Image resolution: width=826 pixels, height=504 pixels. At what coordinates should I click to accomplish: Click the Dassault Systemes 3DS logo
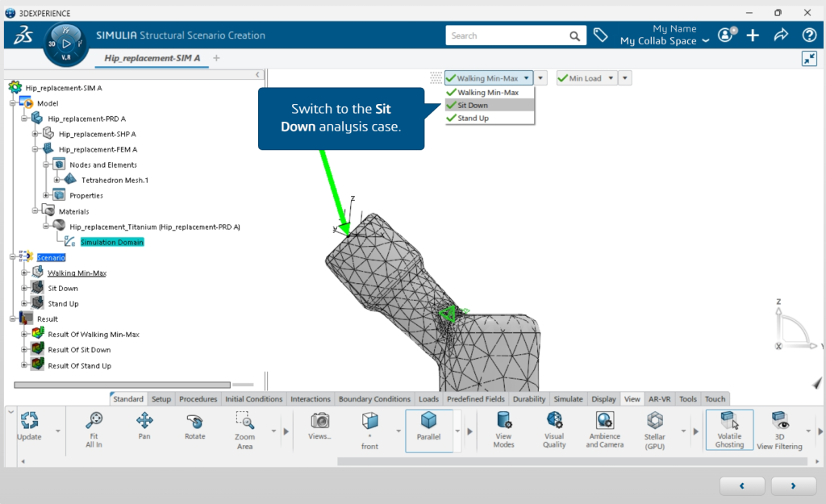tap(23, 35)
